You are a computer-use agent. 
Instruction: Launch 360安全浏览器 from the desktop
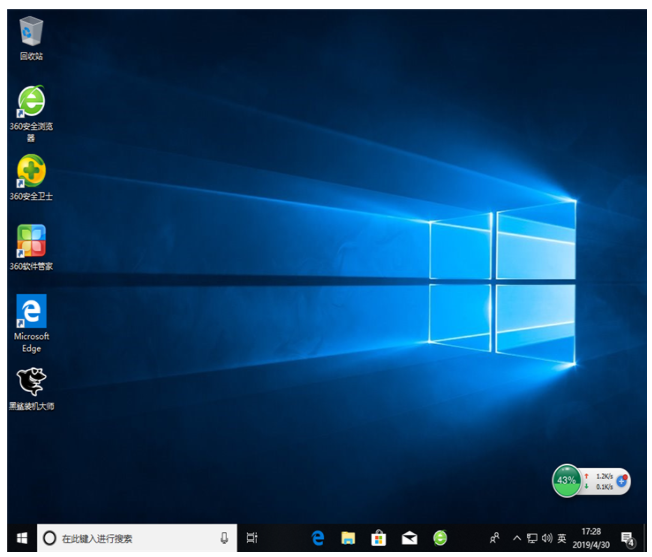click(31, 102)
